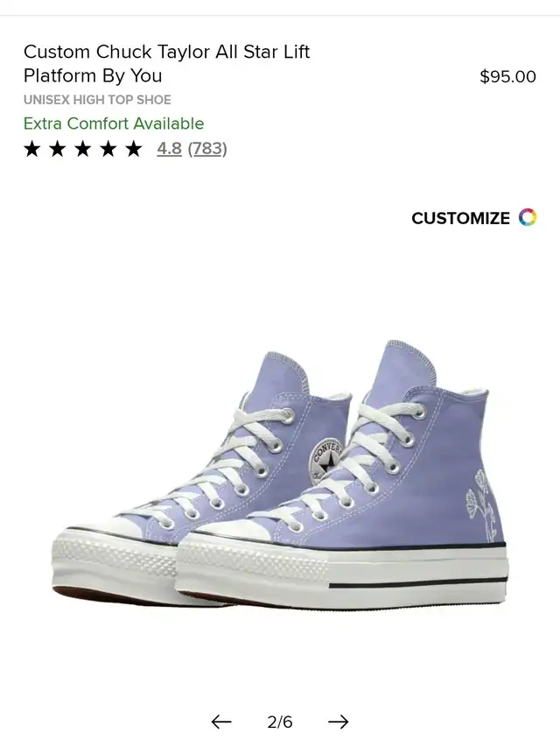Click the Custom Chuck Taylor product title
The image size is (560, 747).
[166, 63]
